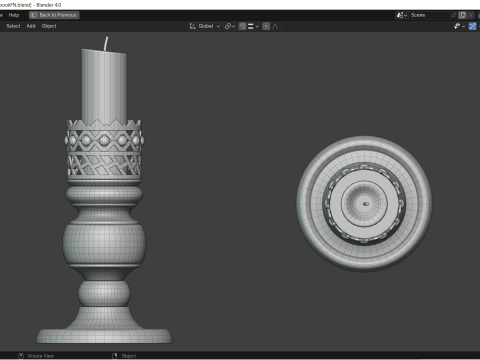Delete scene with the X icon
The image size is (480, 360).
point(470,15)
